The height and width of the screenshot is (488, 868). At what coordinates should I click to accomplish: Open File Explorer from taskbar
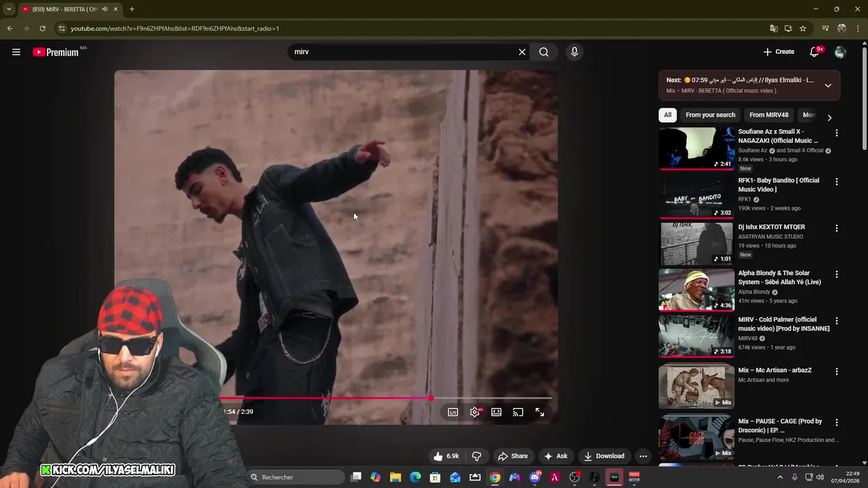click(x=395, y=477)
